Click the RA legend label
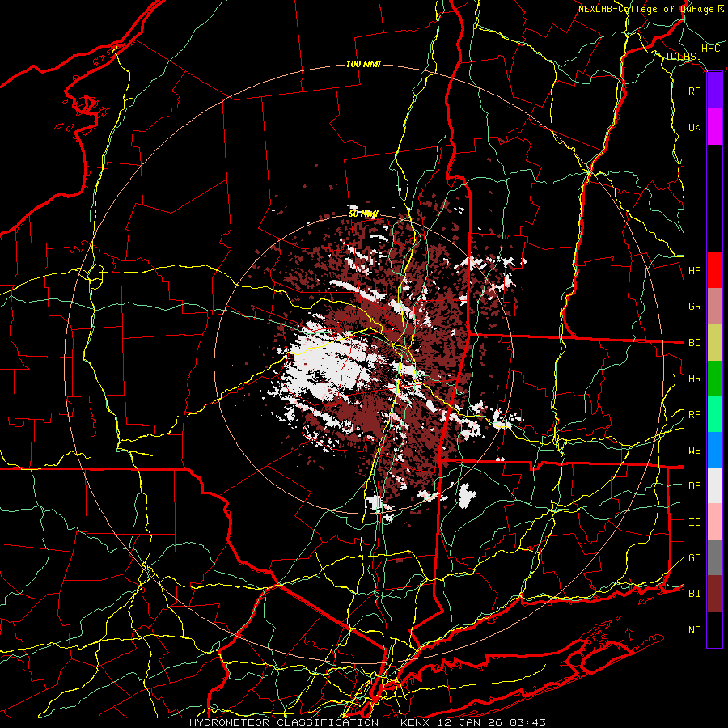This screenshot has width=728, height=728. coord(694,415)
